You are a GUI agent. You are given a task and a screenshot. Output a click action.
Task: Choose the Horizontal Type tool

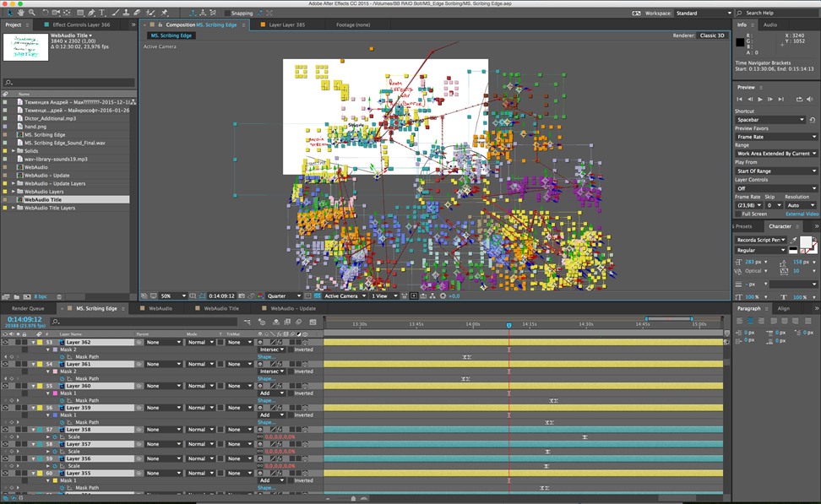click(x=103, y=14)
